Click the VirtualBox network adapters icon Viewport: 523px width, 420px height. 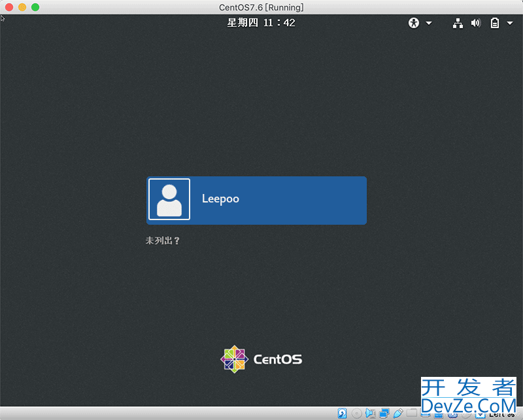click(384, 413)
